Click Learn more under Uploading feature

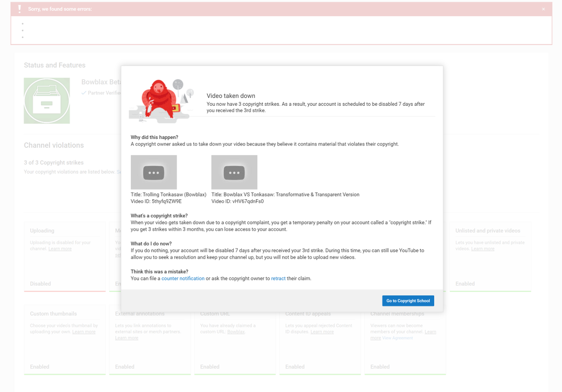tap(60, 249)
